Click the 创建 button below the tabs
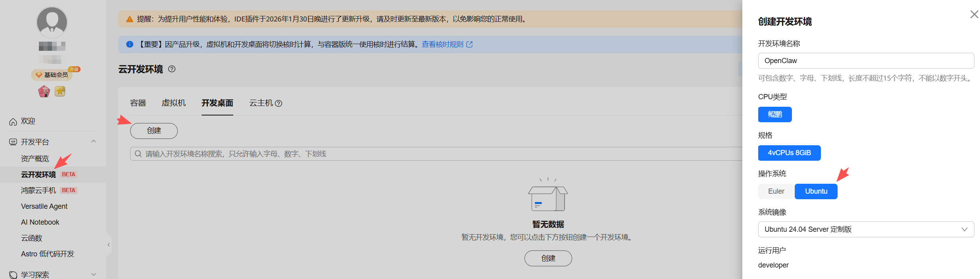The image size is (980, 279). click(154, 131)
